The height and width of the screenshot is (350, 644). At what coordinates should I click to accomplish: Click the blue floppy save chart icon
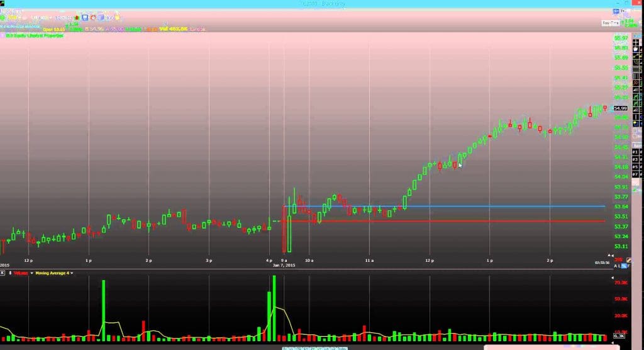[x=85, y=18]
